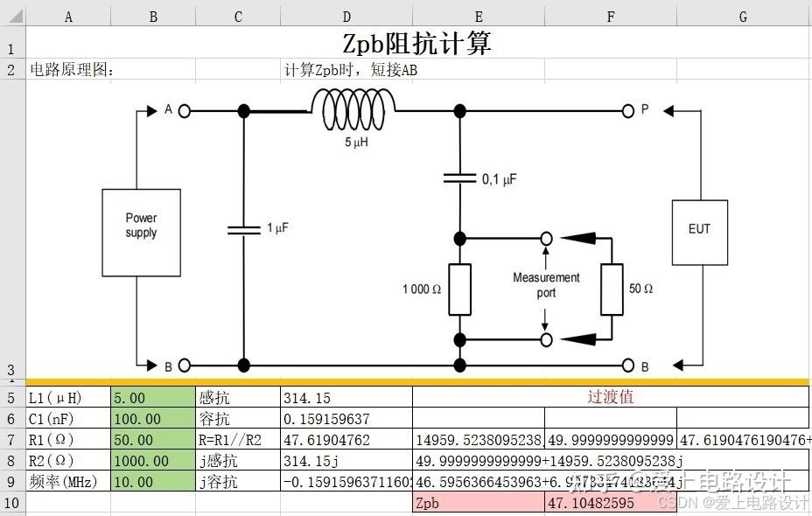812x516 pixels.
Task: Click the cell '14959.5238095238'
Action: click(479, 439)
